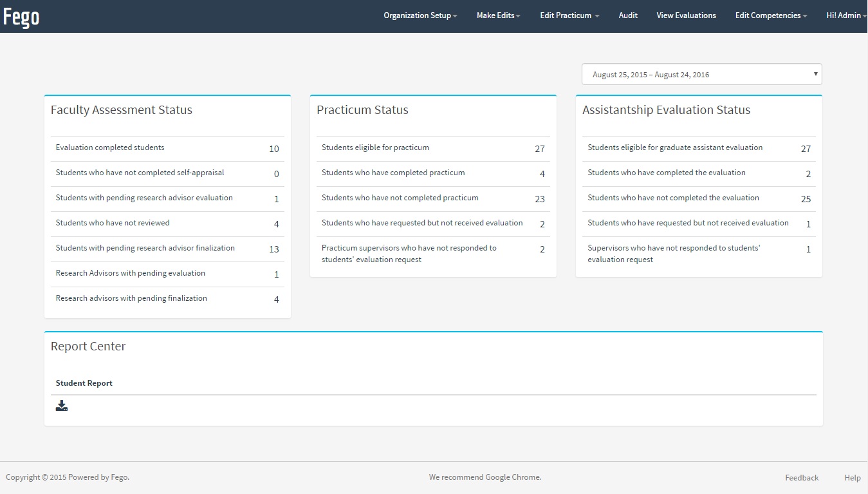This screenshot has height=494, width=868.
Task: Go to the Audit page
Action: pos(628,15)
